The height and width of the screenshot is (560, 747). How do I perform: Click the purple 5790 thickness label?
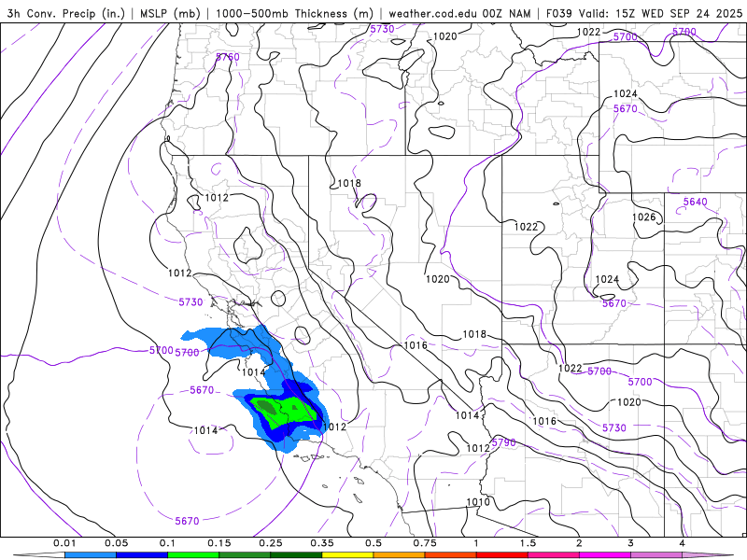click(503, 442)
